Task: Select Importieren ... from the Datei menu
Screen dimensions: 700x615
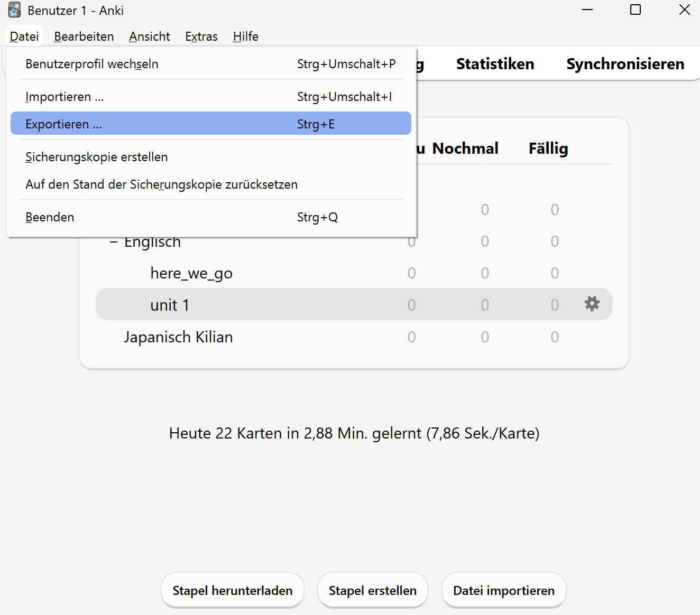Action: point(211,97)
